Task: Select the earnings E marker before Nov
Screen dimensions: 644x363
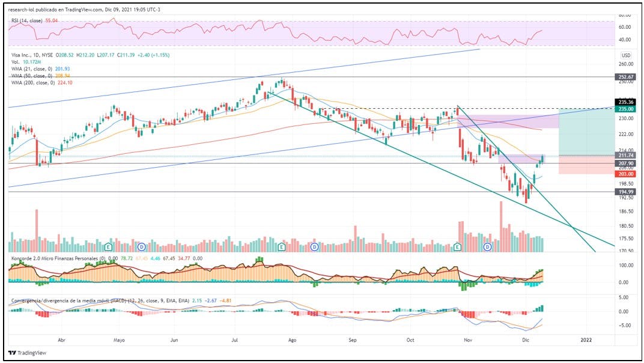Action: [x=458, y=247]
